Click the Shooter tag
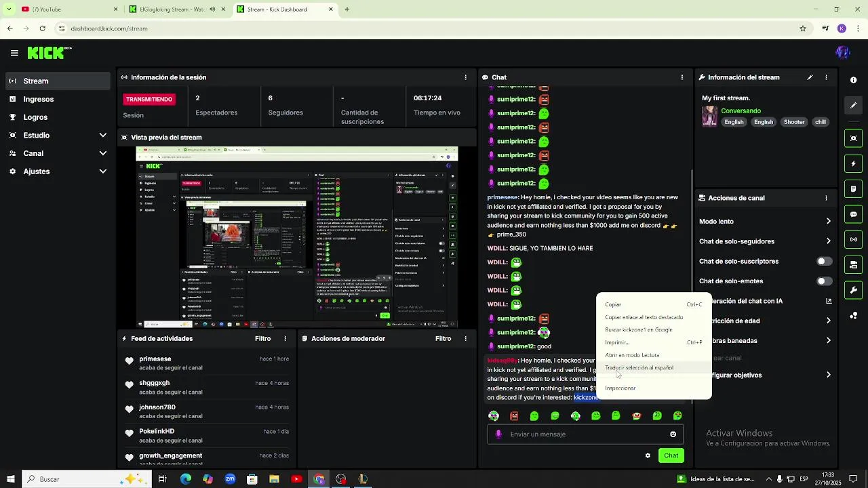The width and height of the screenshot is (868, 488). tap(794, 122)
